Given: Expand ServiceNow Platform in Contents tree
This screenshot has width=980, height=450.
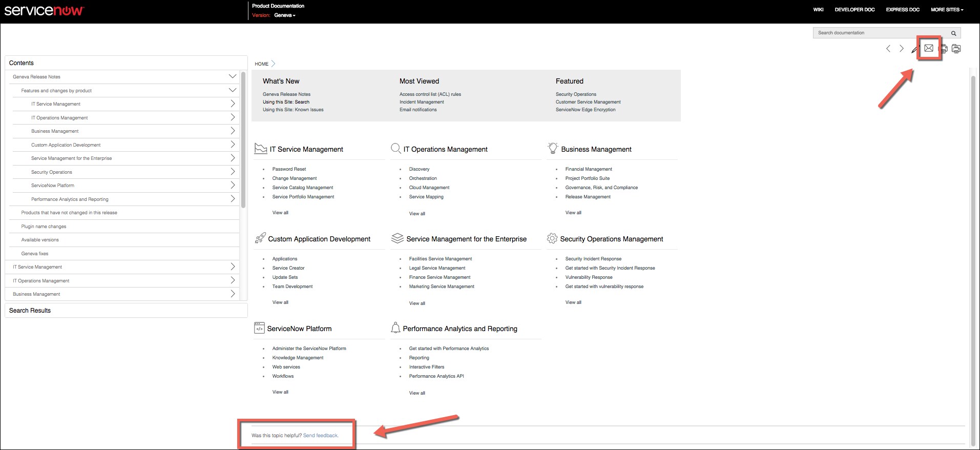Looking at the screenshot, I should (233, 185).
